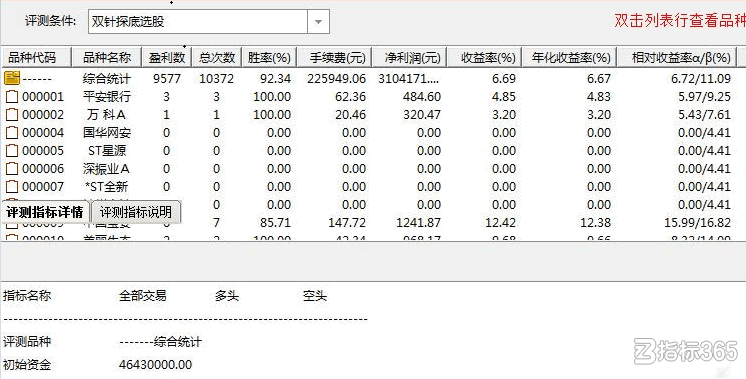Click fee value 225949.06

[x=336, y=78]
